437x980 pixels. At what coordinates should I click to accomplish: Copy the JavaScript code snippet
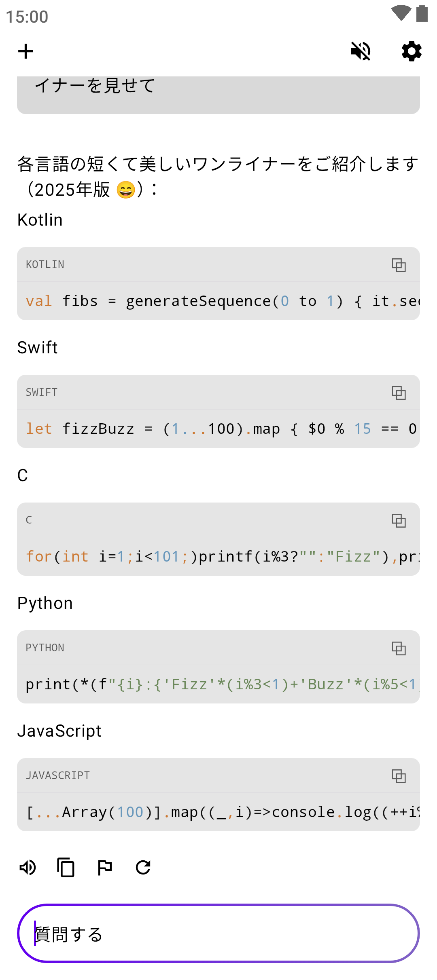coord(399,776)
